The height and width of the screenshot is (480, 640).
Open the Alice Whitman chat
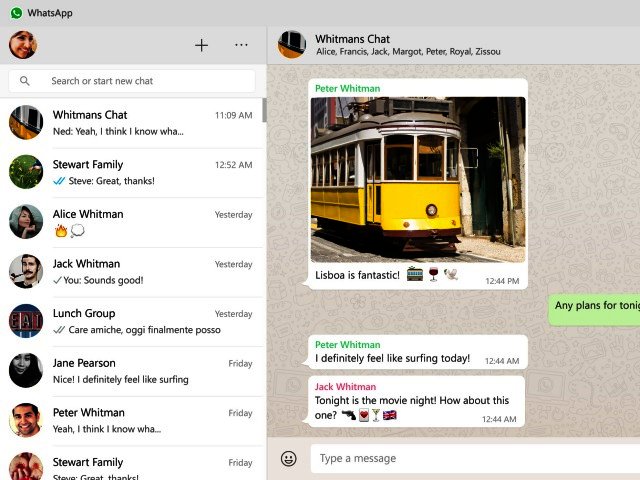coord(133,222)
